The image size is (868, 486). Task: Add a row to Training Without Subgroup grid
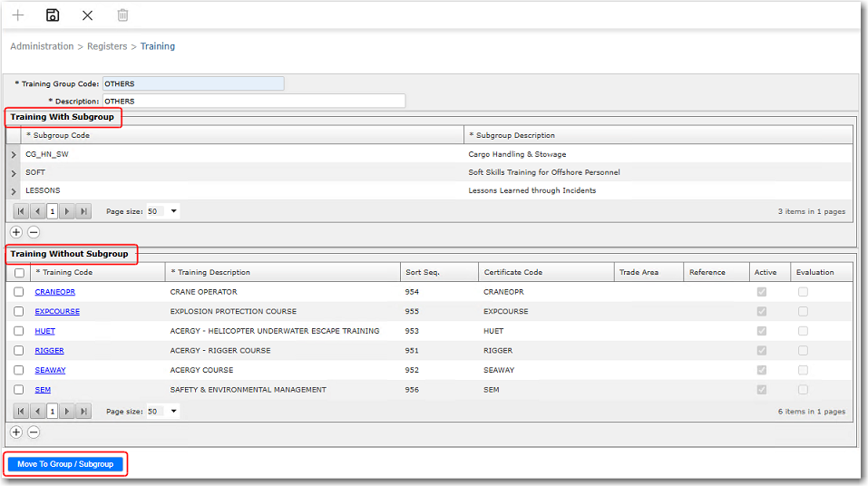pyautogui.click(x=16, y=433)
